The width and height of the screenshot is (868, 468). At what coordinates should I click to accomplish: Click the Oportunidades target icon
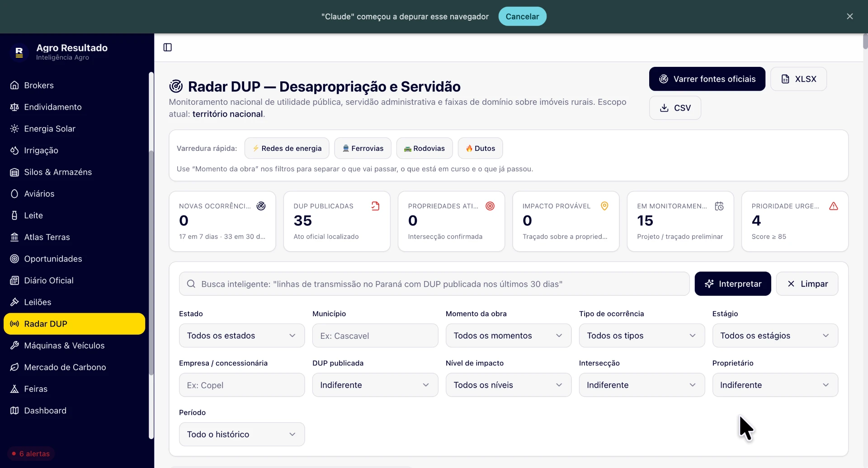click(x=14, y=259)
